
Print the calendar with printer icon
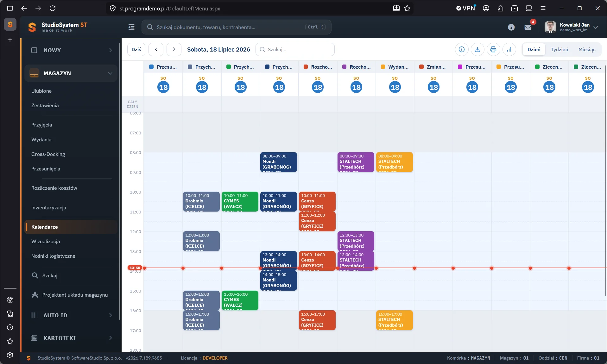pyautogui.click(x=493, y=49)
